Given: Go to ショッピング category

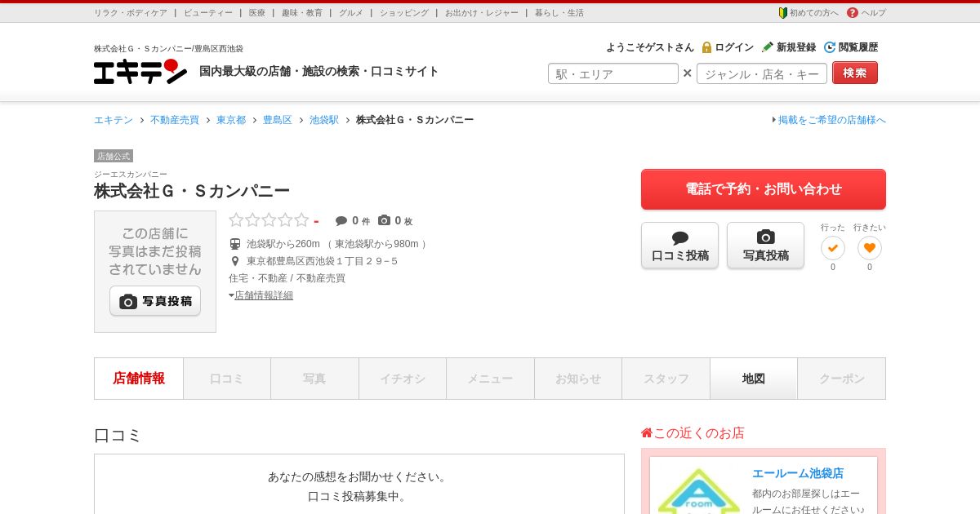Looking at the screenshot, I should 404,13.
